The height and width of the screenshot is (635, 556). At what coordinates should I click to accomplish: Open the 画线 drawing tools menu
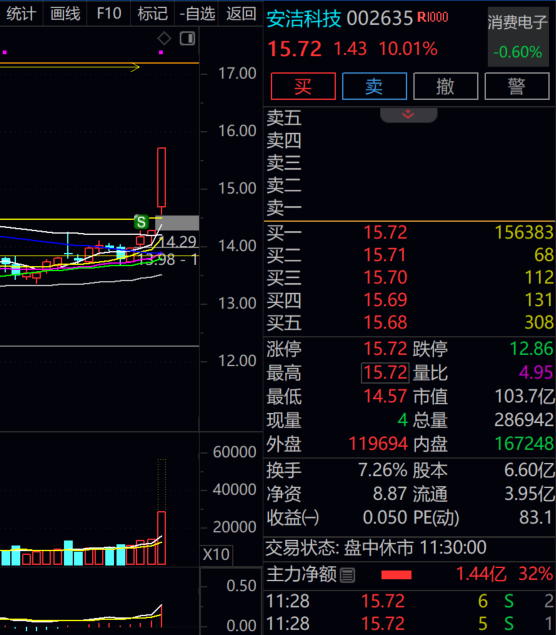[x=65, y=14]
